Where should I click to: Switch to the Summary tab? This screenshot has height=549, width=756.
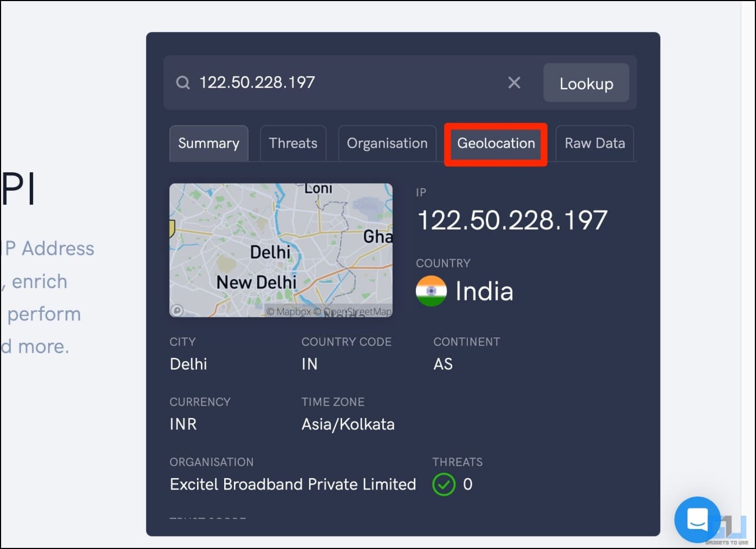click(x=208, y=143)
